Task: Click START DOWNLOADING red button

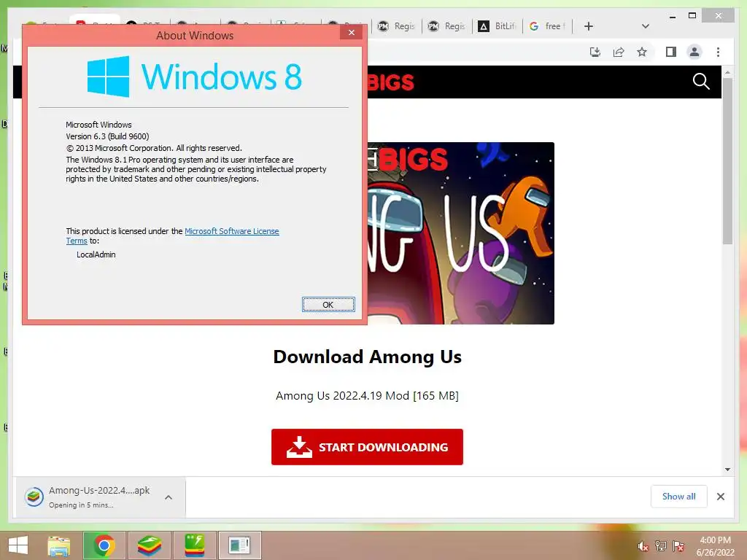Action: click(367, 447)
